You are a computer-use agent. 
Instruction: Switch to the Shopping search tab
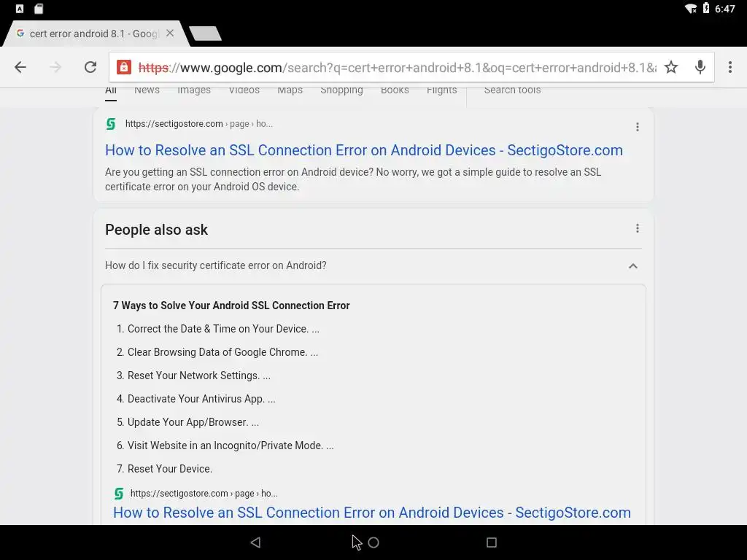341,90
